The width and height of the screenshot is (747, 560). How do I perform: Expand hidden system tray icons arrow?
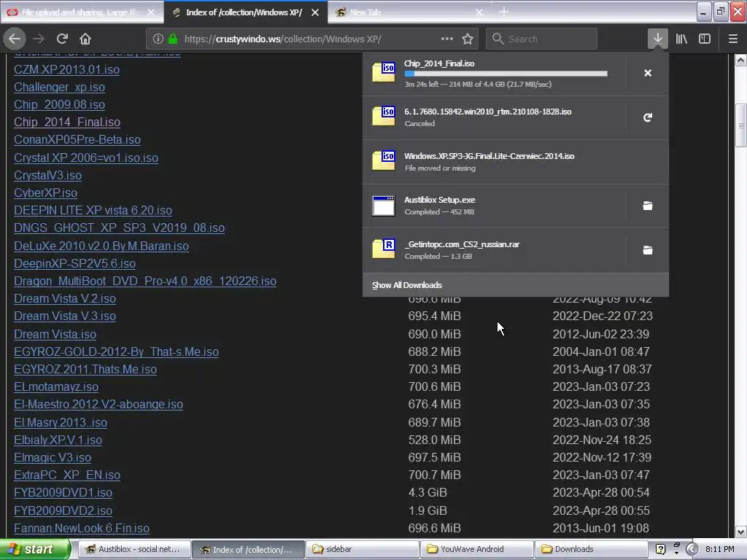coord(692,549)
